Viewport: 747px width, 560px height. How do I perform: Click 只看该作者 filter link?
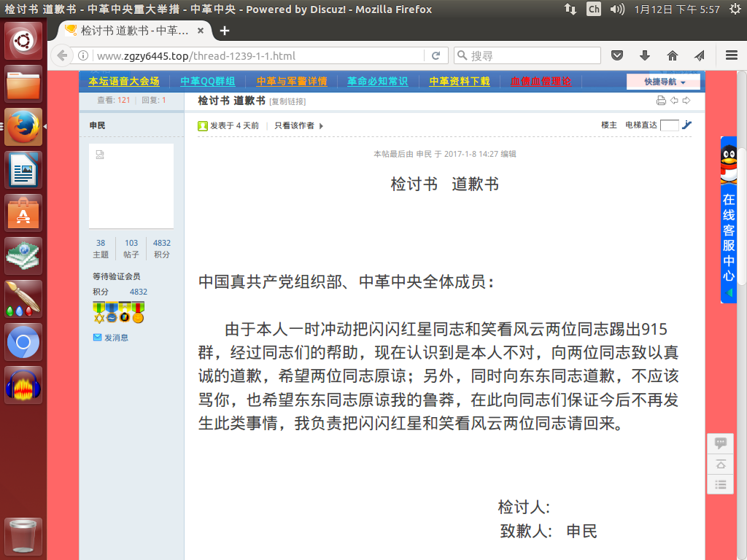click(295, 125)
